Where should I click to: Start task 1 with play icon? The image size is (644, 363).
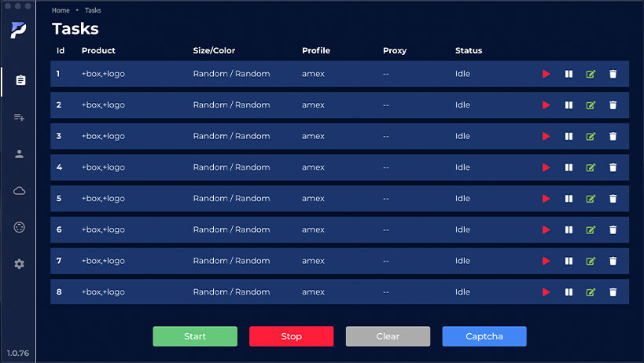click(546, 74)
